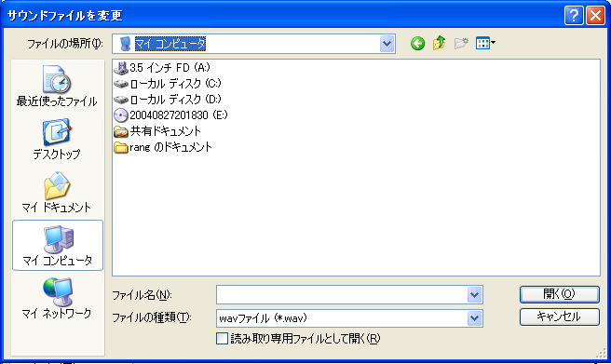Open マイ ドキュメント in the places bar
The image size is (611, 364).
57,192
